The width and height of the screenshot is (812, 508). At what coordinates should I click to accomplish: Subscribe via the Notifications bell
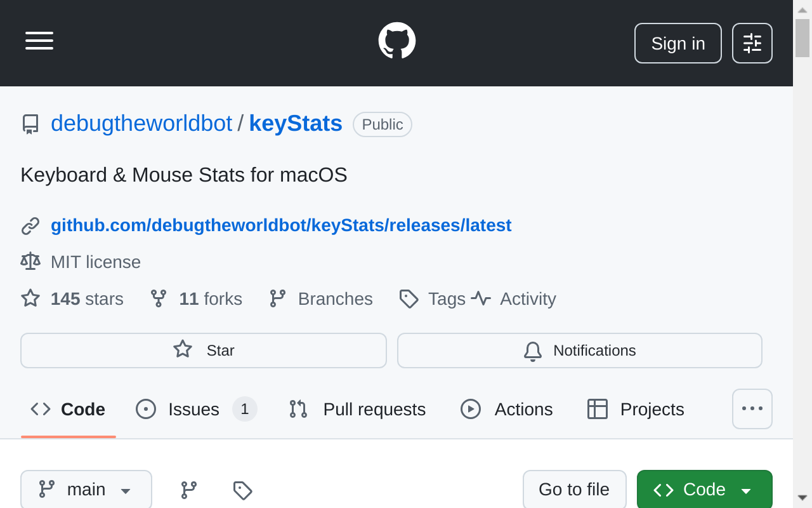coord(532,351)
